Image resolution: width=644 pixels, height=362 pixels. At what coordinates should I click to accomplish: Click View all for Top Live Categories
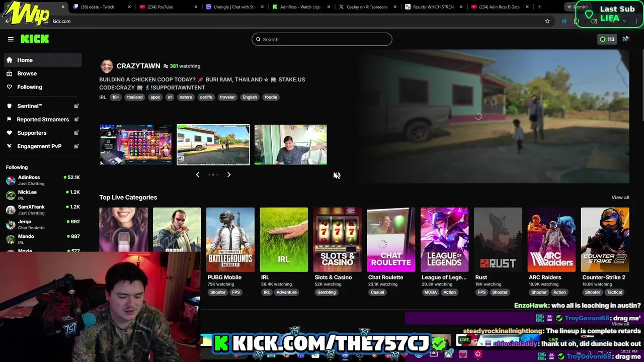tap(620, 198)
